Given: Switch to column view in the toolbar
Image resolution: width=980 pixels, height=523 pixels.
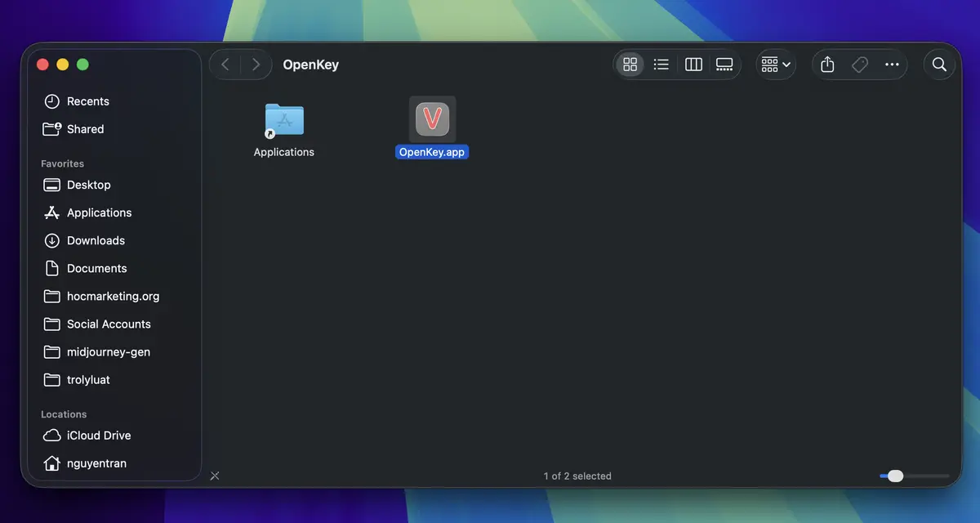Looking at the screenshot, I should click(693, 64).
